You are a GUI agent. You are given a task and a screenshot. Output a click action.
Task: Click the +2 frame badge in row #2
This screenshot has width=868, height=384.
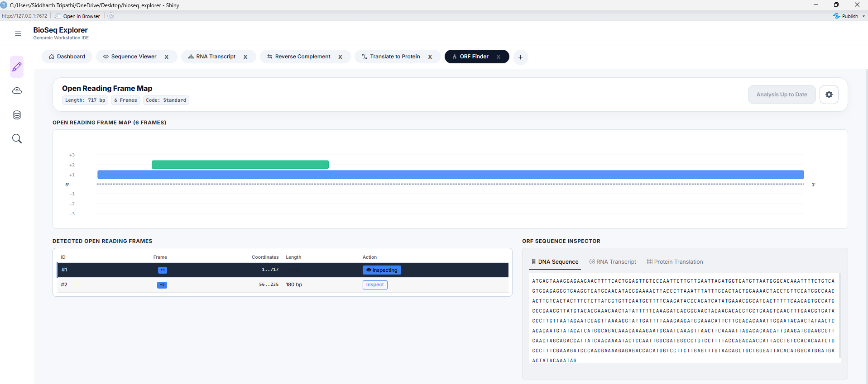pos(162,285)
